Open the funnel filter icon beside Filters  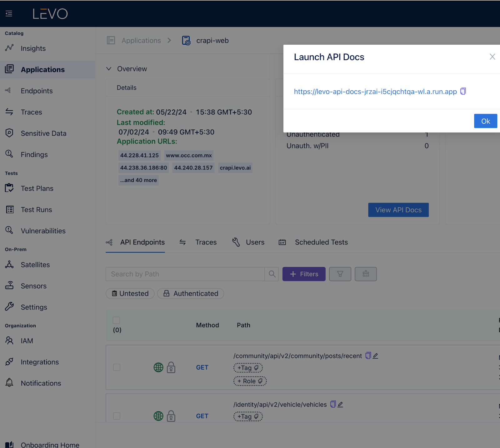340,274
